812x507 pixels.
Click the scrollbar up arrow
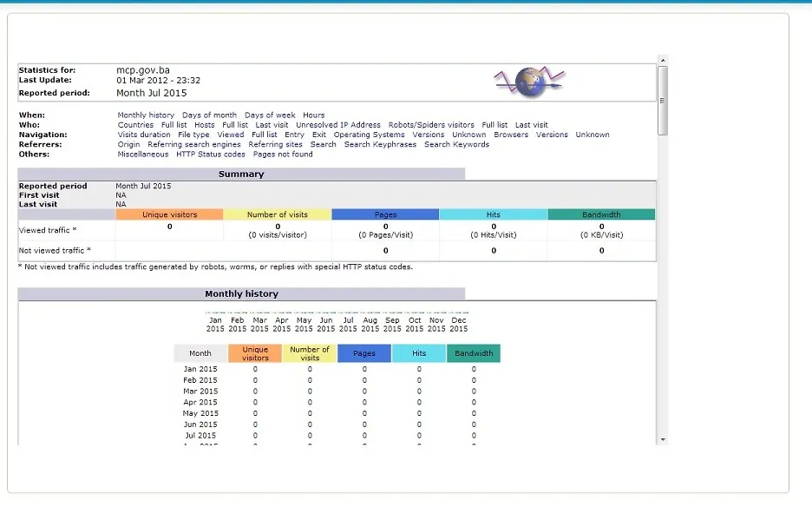pyautogui.click(x=664, y=60)
